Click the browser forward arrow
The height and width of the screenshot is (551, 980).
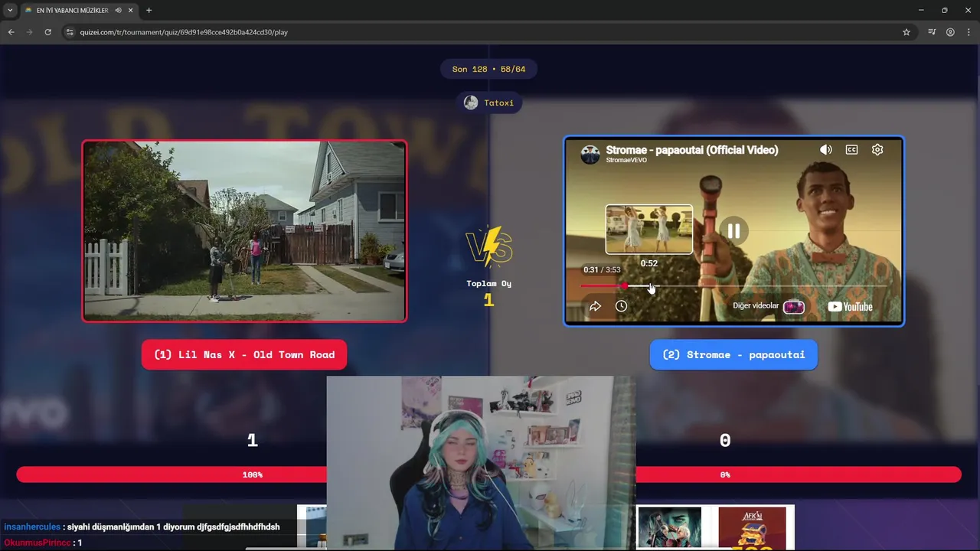point(29,32)
